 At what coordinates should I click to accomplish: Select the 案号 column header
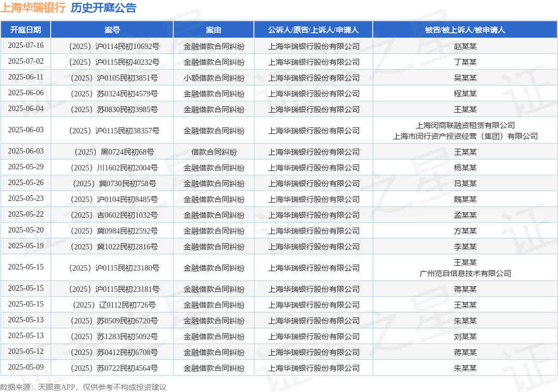click(x=112, y=30)
